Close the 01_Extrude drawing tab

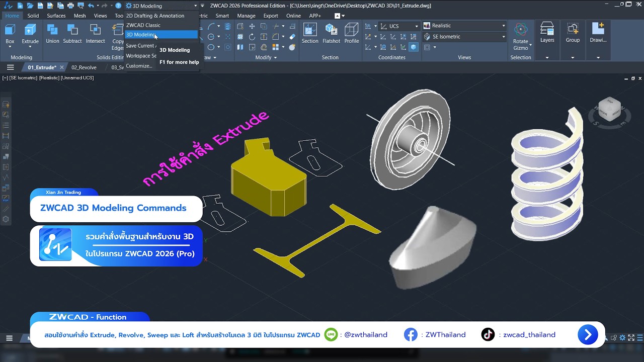pos(62,67)
